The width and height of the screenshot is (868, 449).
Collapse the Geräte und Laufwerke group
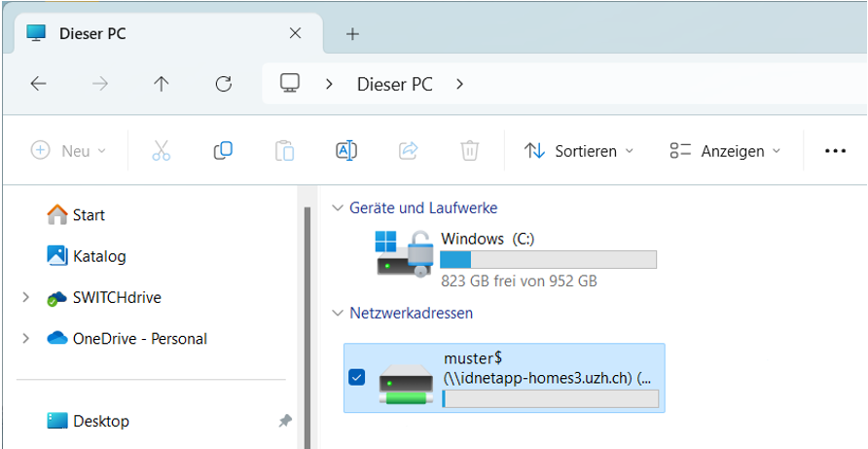pos(338,207)
